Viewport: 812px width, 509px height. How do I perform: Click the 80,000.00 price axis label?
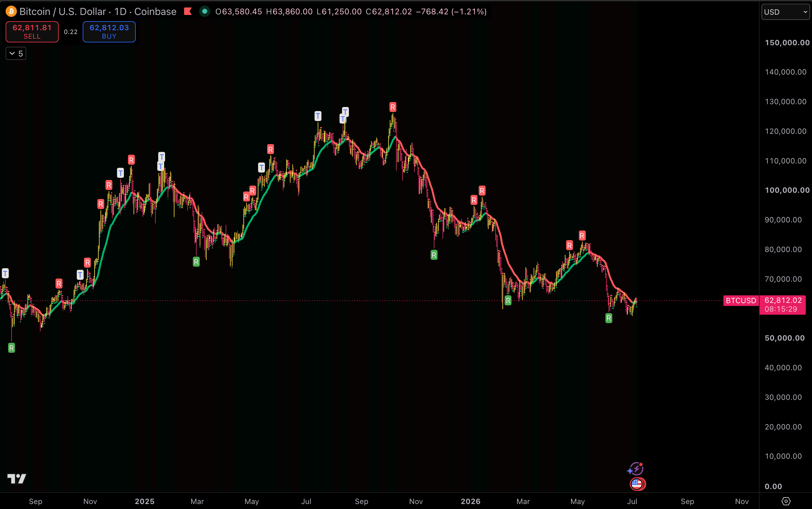click(783, 249)
